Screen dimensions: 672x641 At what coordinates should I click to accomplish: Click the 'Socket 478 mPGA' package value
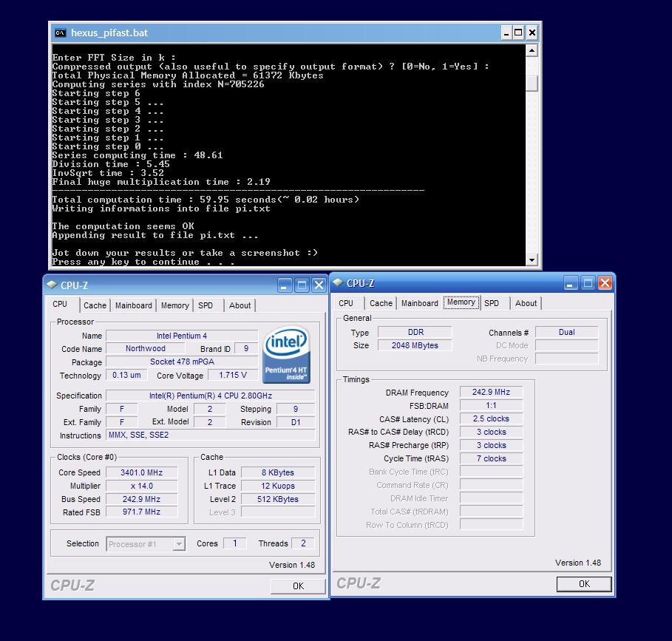coord(182,362)
